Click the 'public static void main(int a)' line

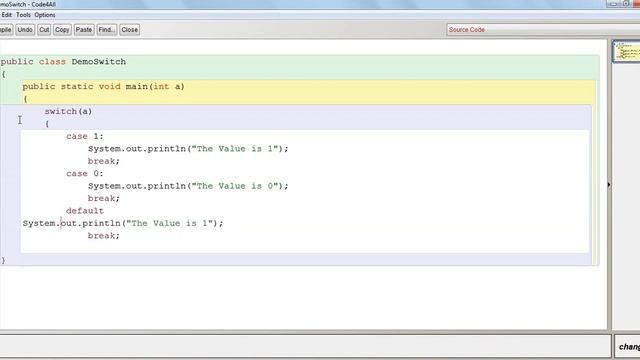103,87
